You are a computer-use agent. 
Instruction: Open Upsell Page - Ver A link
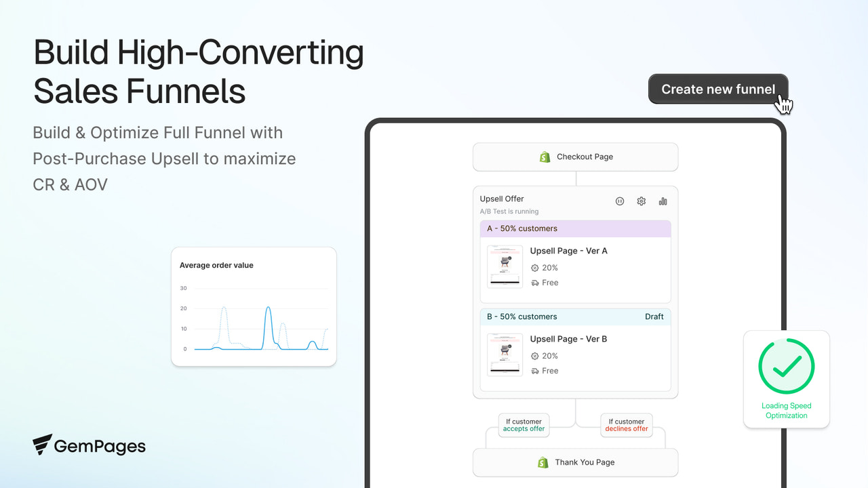pyautogui.click(x=569, y=251)
